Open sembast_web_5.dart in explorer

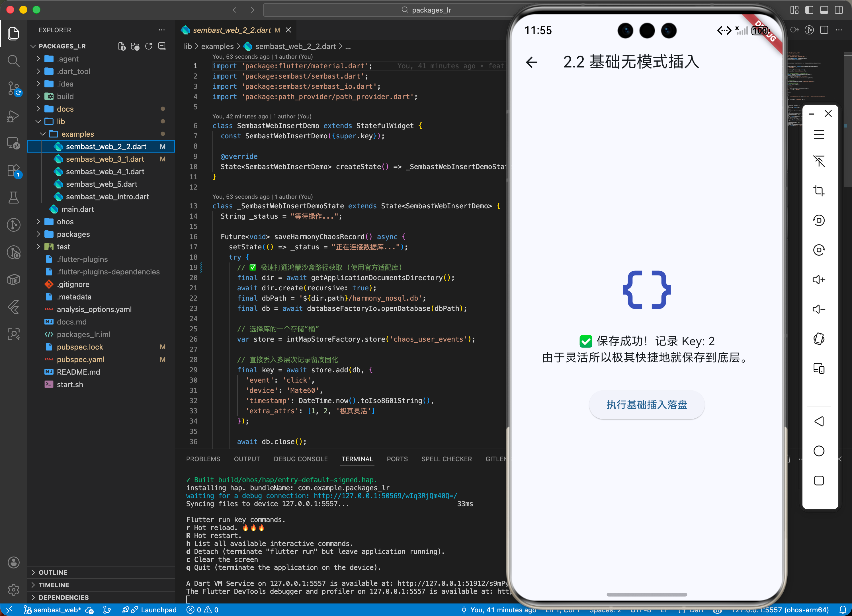pyautogui.click(x=101, y=184)
